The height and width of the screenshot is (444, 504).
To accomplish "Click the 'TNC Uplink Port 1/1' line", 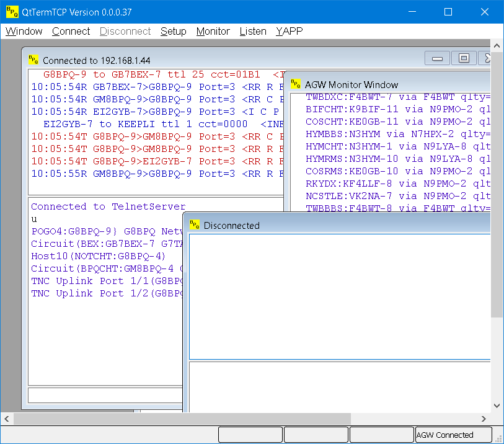I will pyautogui.click(x=107, y=281).
